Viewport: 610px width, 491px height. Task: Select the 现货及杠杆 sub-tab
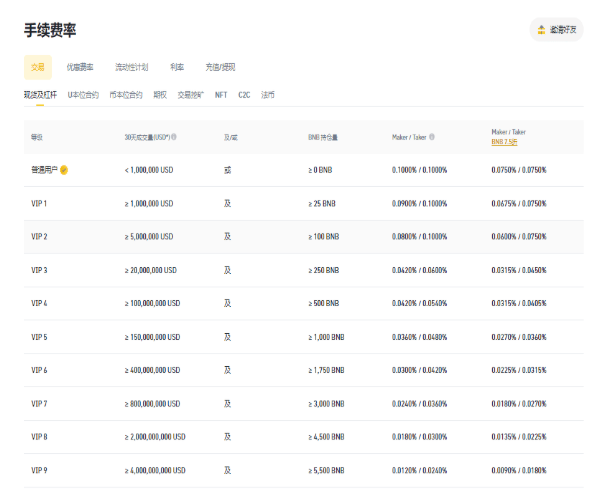(x=41, y=95)
